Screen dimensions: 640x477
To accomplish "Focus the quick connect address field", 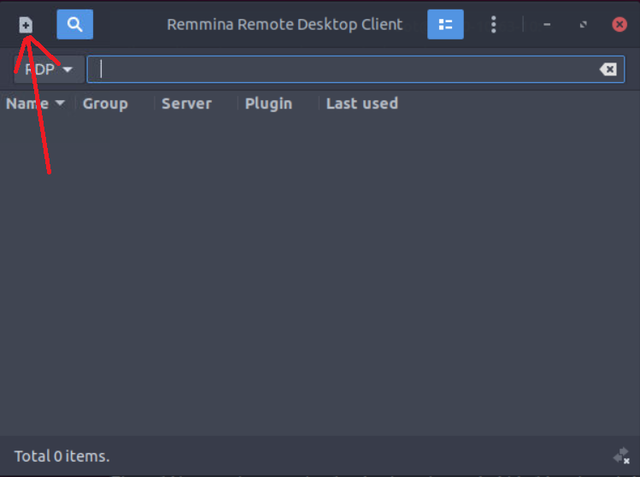I will (356, 69).
